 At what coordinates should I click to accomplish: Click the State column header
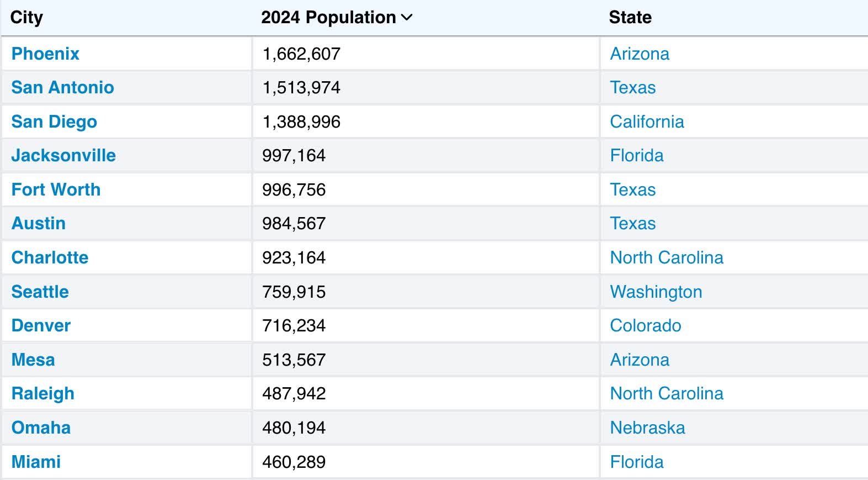pos(630,18)
